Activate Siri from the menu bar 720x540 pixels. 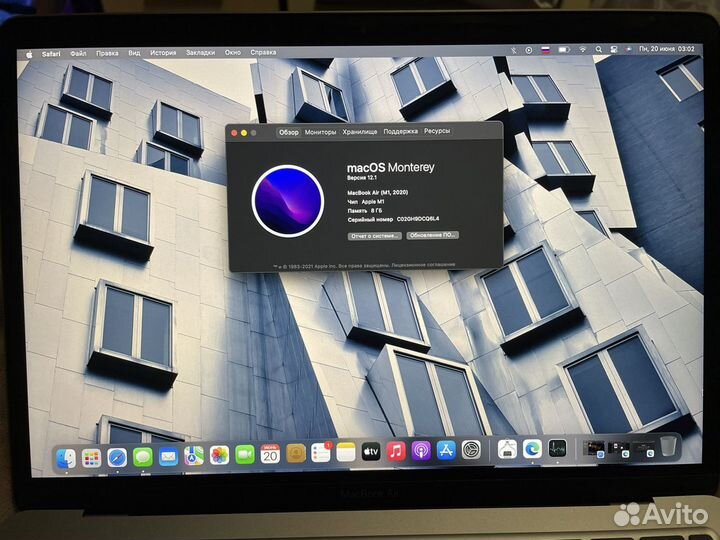tap(629, 49)
